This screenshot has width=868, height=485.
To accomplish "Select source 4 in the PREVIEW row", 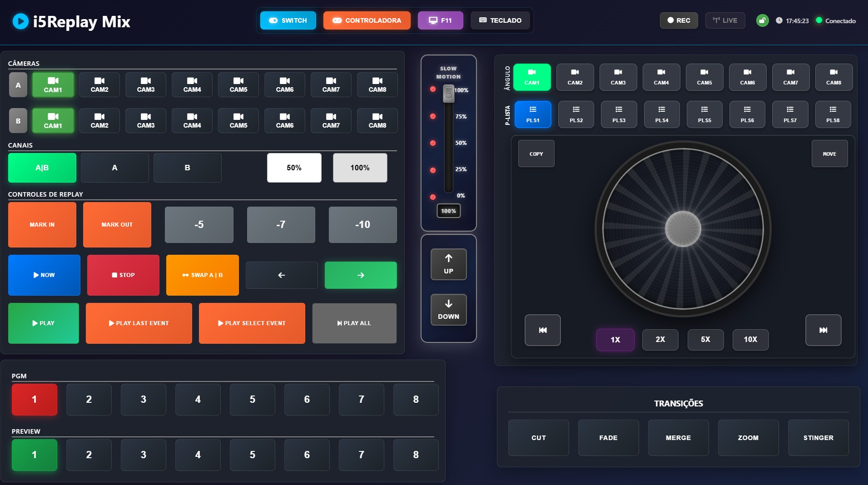I will point(198,455).
